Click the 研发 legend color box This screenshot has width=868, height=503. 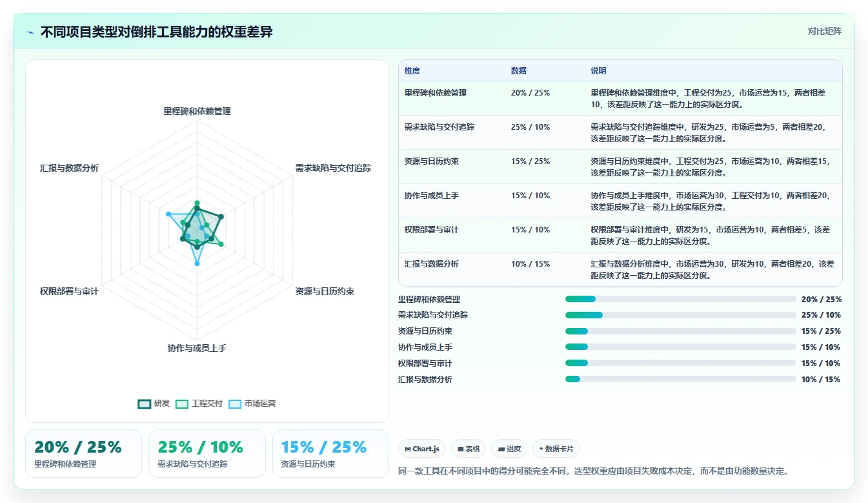point(145,404)
